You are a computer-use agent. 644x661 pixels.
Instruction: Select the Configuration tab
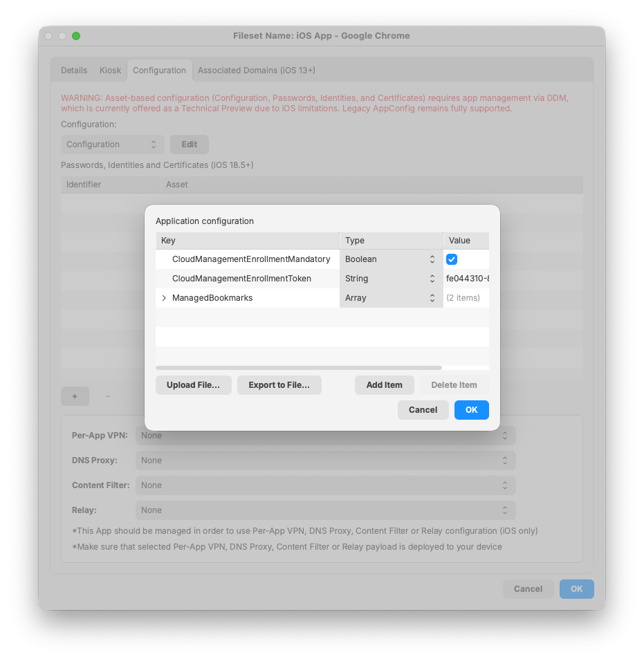click(x=159, y=71)
